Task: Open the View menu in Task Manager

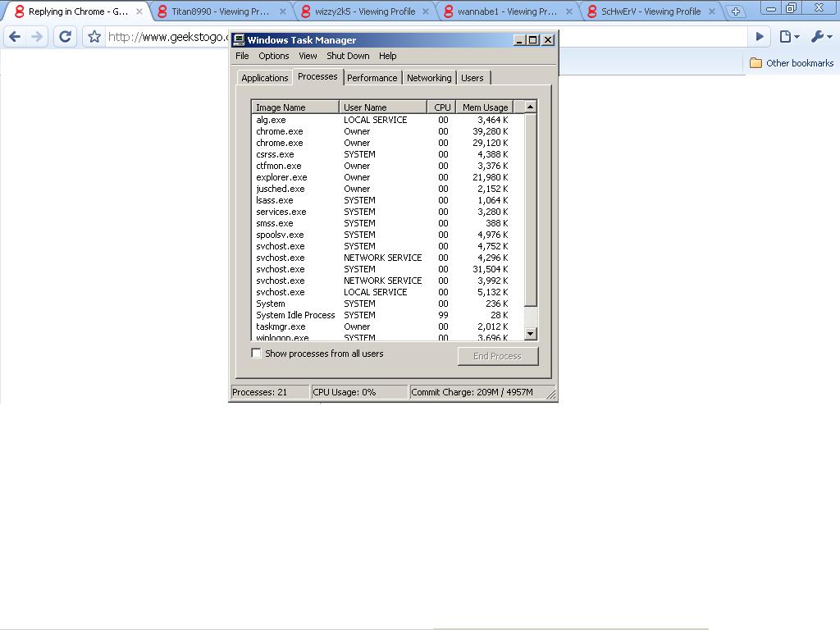Action: point(308,56)
